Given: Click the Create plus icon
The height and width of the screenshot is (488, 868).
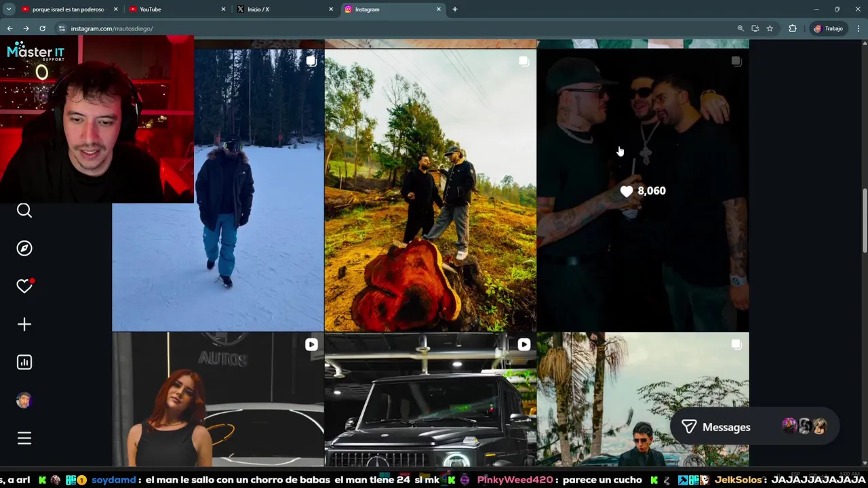Looking at the screenshot, I should point(24,324).
